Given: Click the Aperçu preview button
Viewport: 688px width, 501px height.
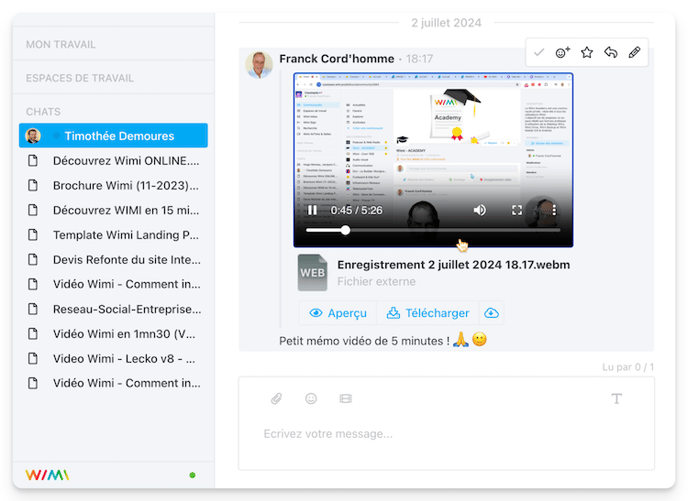Looking at the screenshot, I should click(x=338, y=313).
